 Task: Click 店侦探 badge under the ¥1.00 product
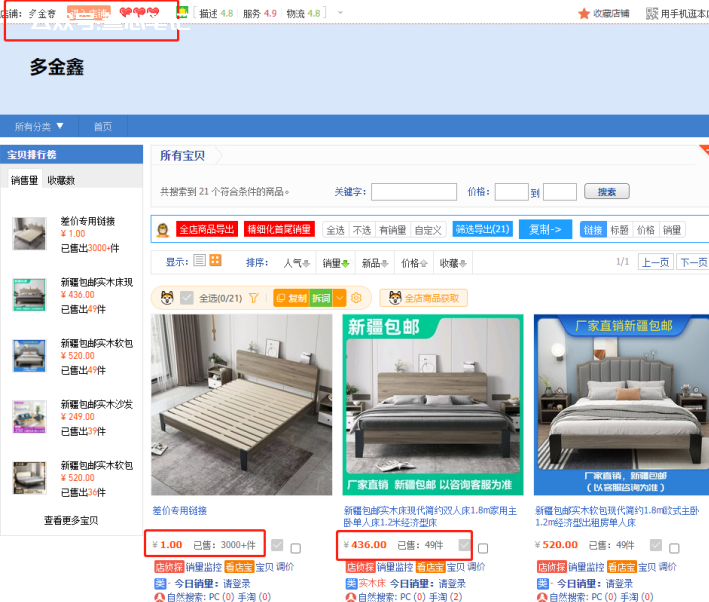[x=169, y=567]
